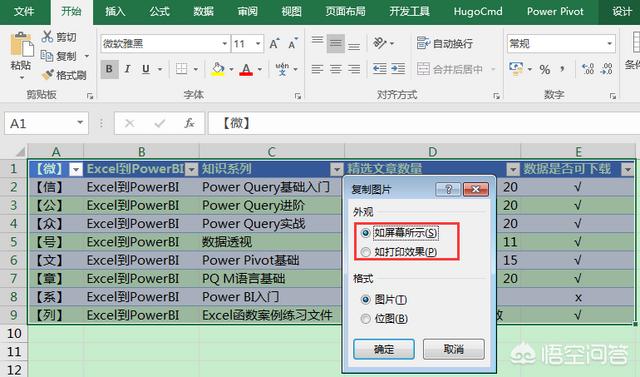Click the text orientation icon
640x377 pixels.
(x=380, y=43)
